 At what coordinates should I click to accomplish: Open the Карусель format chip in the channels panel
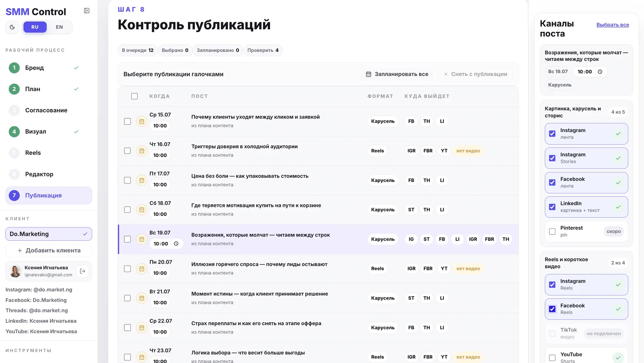(x=560, y=85)
